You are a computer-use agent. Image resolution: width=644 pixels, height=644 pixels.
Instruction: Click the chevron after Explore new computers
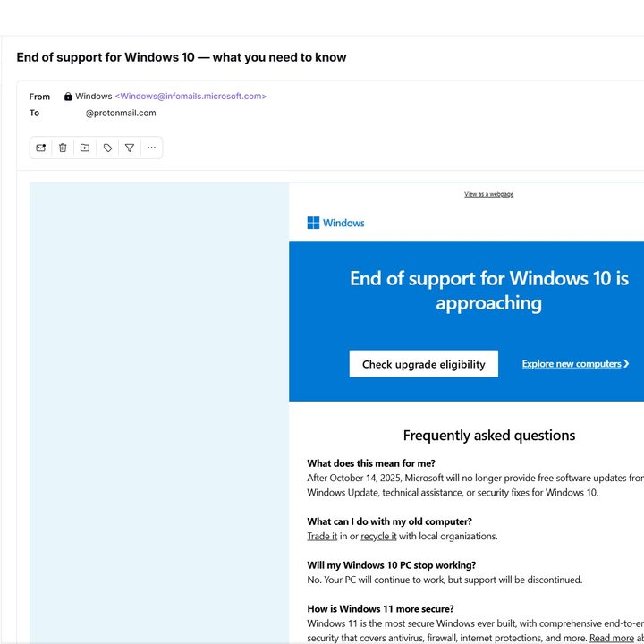click(626, 364)
